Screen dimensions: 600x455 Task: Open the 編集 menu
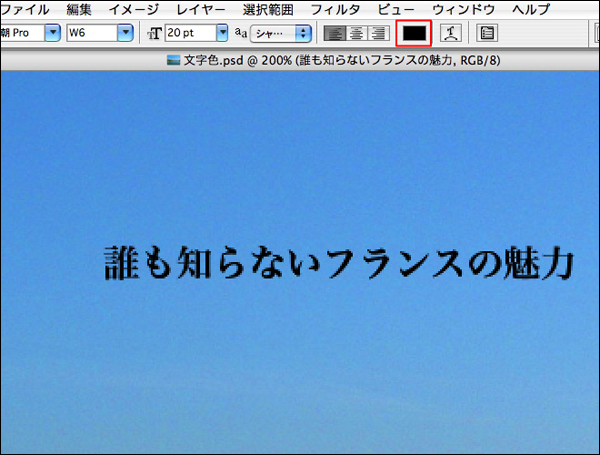point(79,9)
